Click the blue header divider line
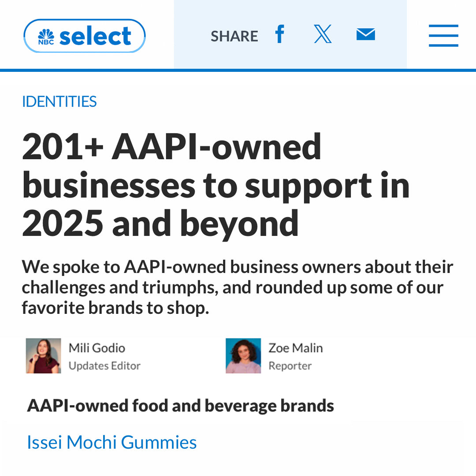The image size is (476, 476). pyautogui.click(x=238, y=70)
